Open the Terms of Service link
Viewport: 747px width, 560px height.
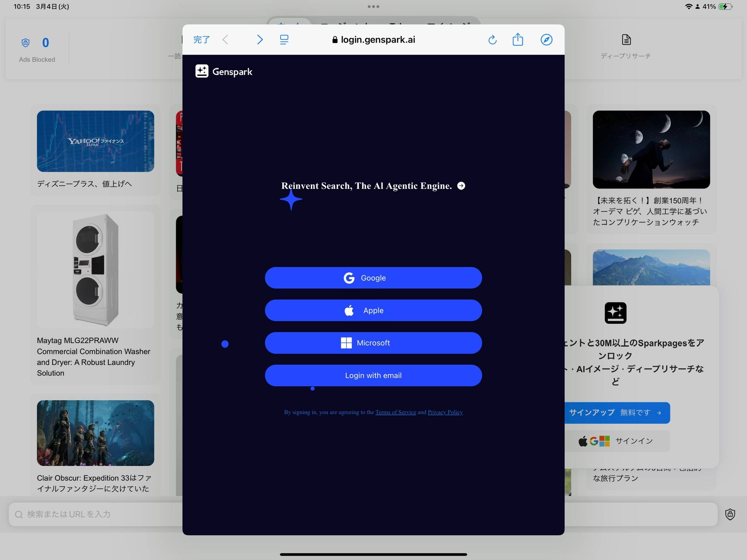[x=396, y=412]
